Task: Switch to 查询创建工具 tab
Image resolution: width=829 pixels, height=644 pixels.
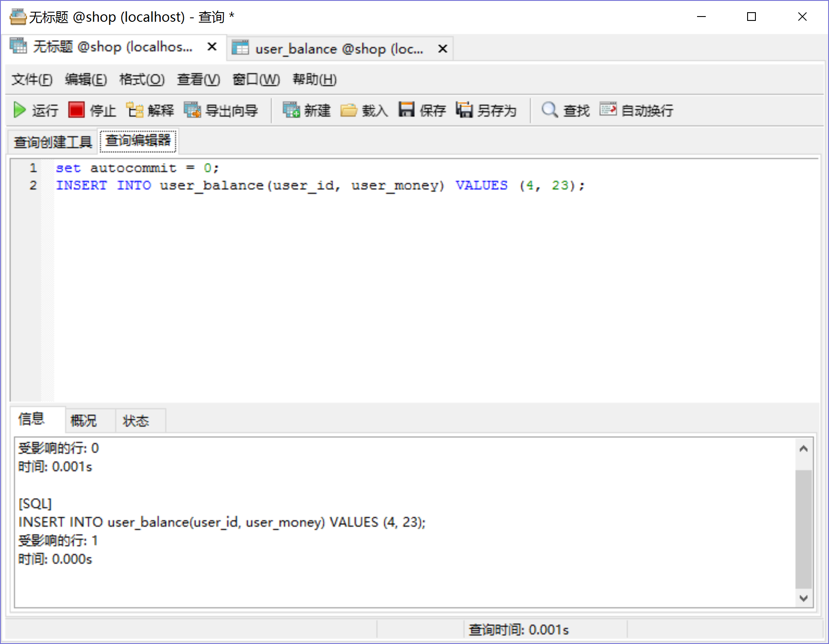Action: click(x=53, y=142)
